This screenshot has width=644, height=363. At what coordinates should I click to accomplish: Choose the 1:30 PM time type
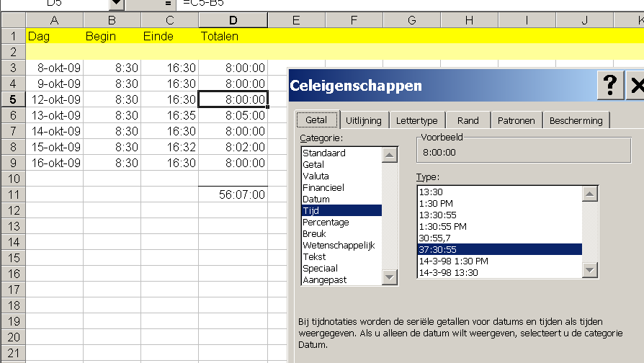click(435, 203)
